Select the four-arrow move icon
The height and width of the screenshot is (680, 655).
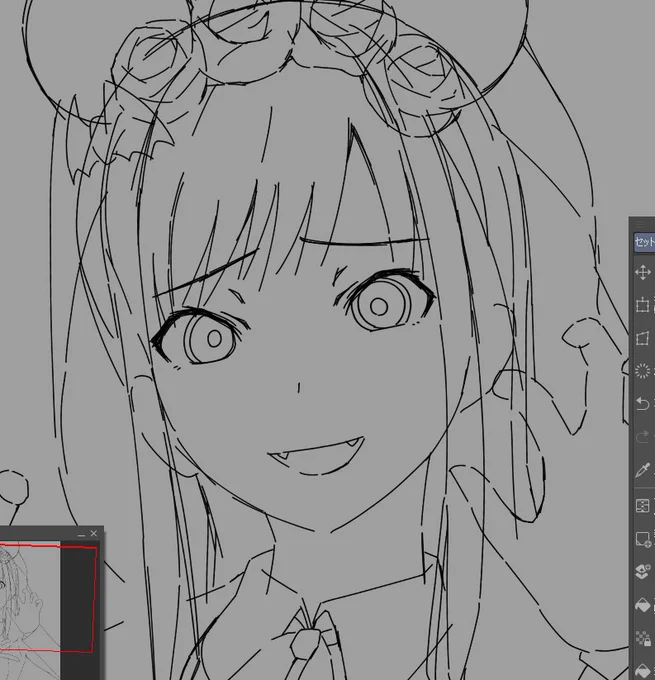(642, 272)
